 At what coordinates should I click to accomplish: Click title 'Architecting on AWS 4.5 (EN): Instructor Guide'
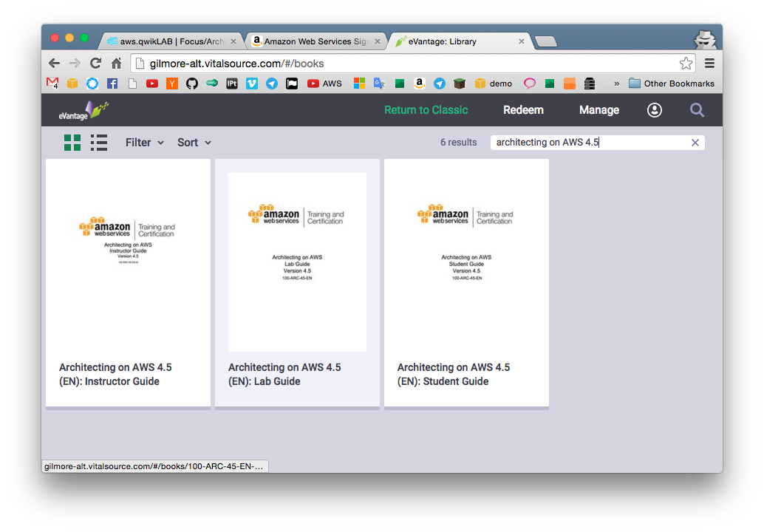tap(115, 374)
